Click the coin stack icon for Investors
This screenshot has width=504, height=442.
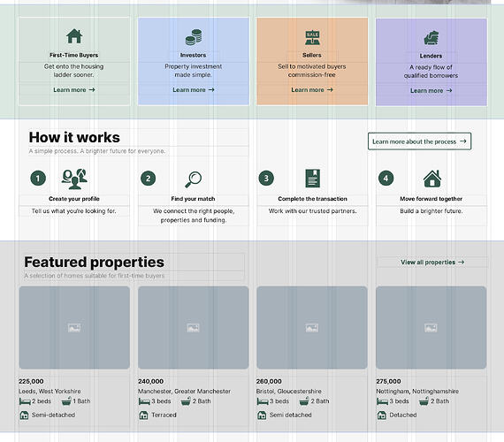pyautogui.click(x=194, y=37)
